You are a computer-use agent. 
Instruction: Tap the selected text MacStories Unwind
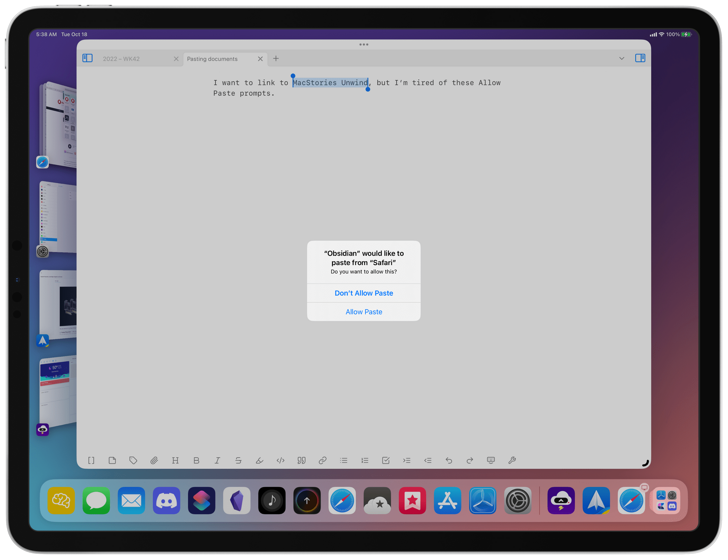(330, 83)
